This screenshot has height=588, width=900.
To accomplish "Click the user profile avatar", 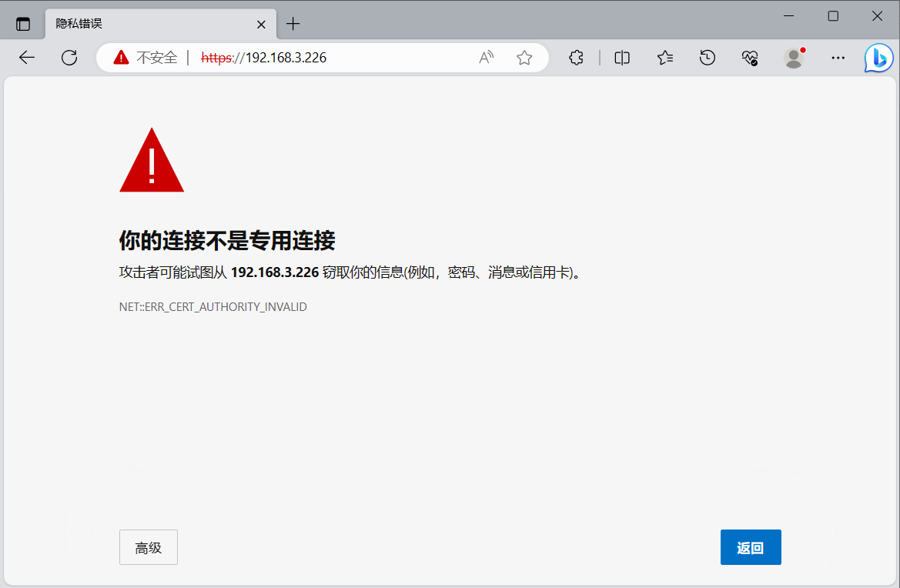I will (x=793, y=58).
